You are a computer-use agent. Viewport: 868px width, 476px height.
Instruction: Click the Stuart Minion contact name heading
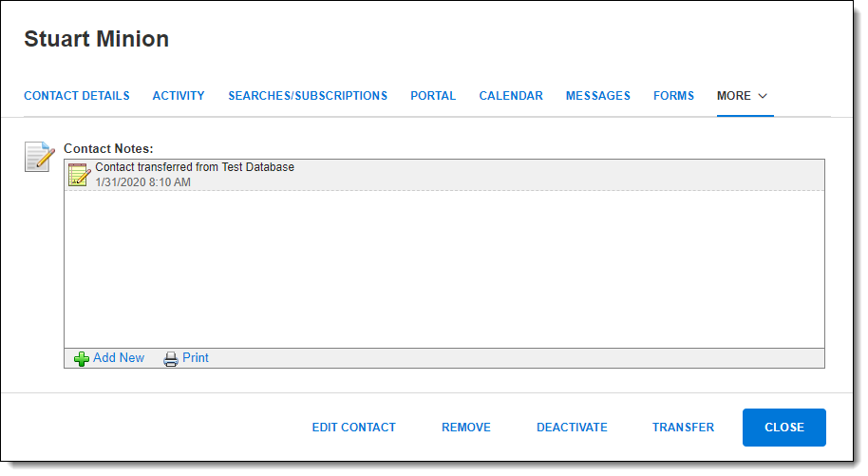click(x=96, y=39)
